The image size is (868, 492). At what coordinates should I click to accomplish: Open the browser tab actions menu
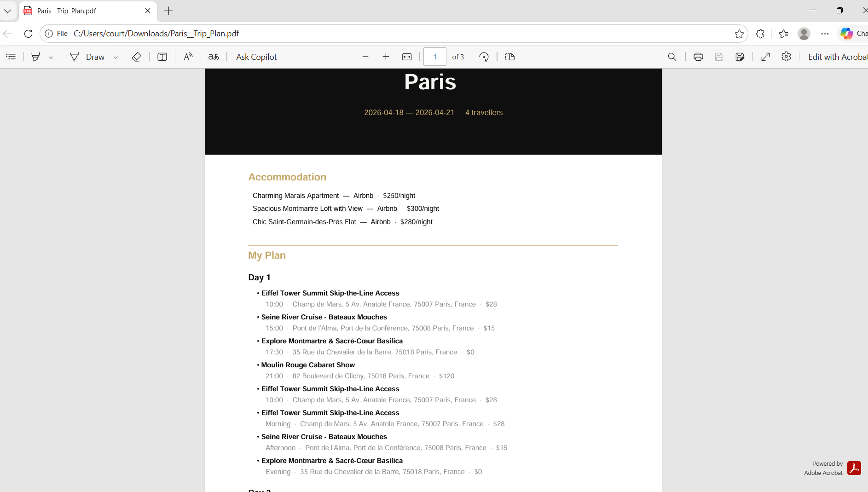[8, 11]
